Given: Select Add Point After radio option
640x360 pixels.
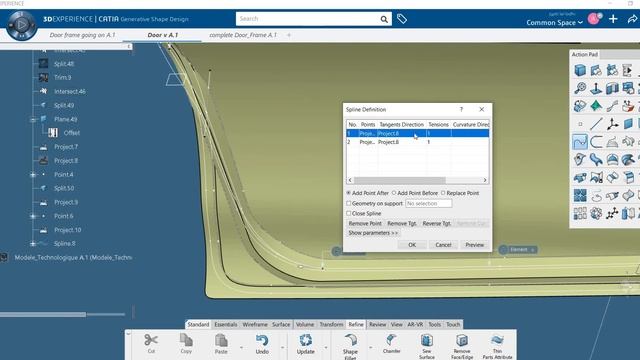Looking at the screenshot, I should pos(349,193).
